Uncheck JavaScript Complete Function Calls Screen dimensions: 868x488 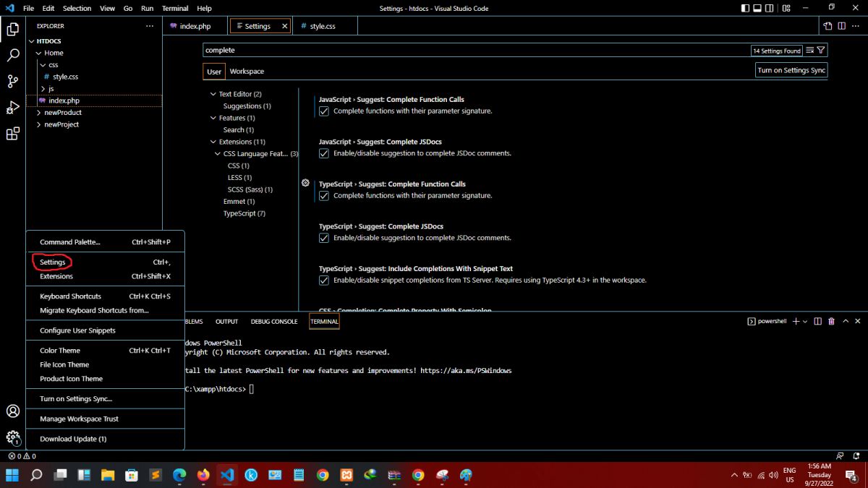coord(324,111)
